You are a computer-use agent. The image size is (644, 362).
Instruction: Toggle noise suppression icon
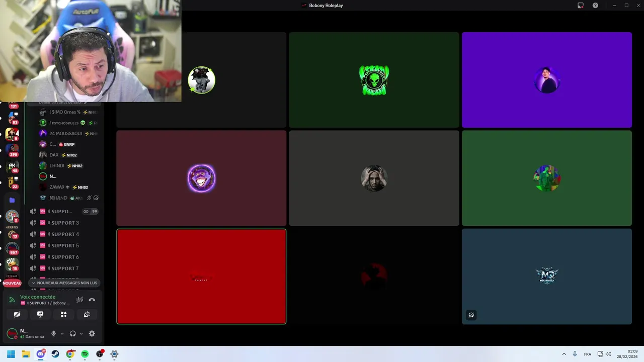[x=79, y=300]
